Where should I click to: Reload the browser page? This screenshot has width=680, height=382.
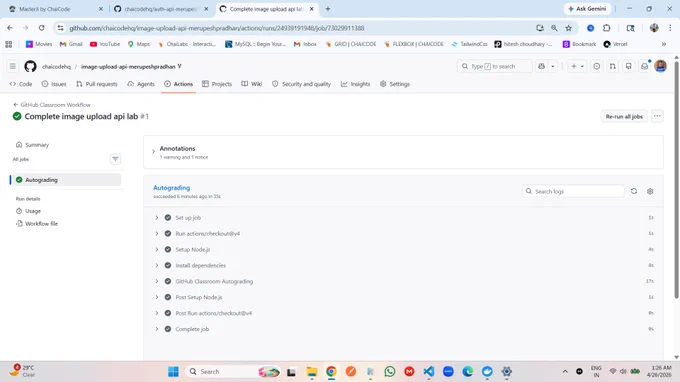(x=42, y=28)
